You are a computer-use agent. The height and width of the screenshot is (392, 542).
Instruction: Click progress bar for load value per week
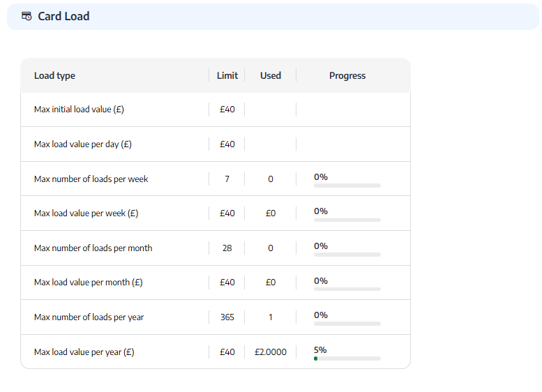tap(347, 220)
